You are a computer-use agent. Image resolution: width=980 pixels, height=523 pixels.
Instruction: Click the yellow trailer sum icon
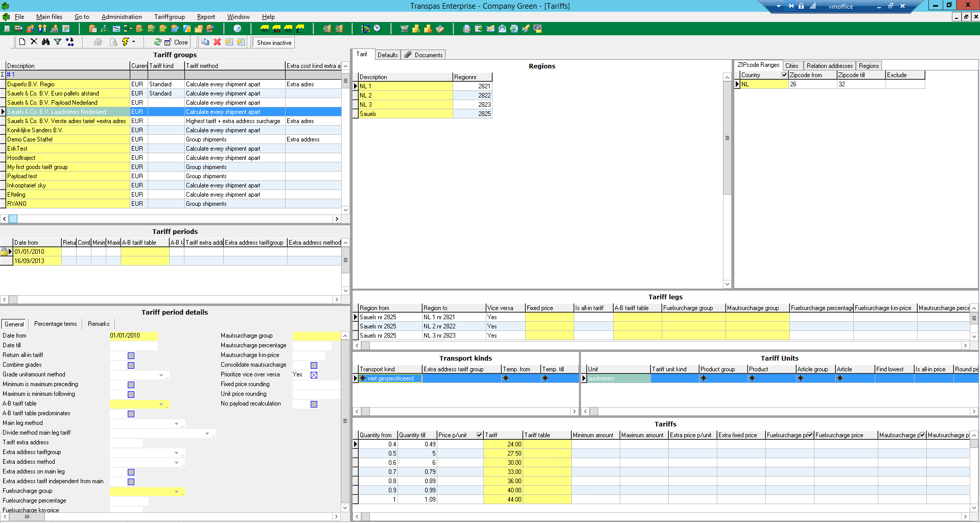[x=300, y=29]
